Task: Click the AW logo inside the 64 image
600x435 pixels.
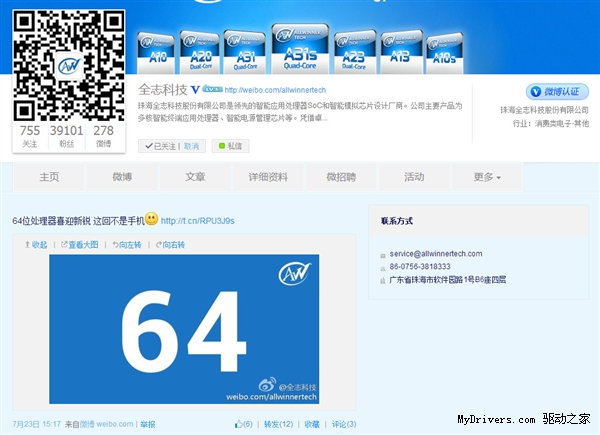Action: [294, 274]
